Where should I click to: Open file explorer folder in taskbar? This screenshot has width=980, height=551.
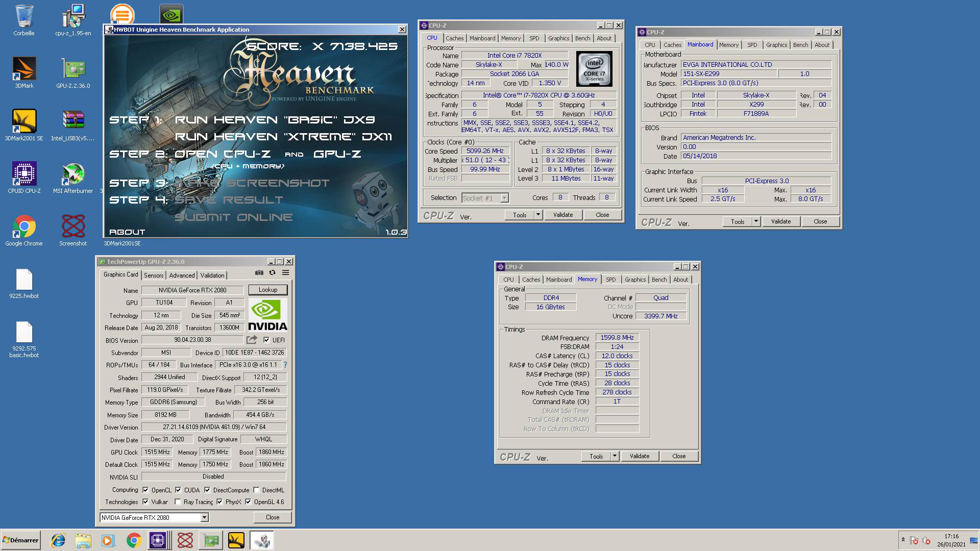click(83, 540)
